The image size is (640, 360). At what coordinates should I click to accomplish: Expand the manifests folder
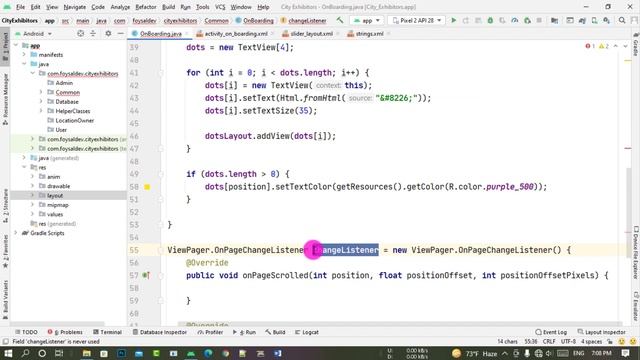24,55
